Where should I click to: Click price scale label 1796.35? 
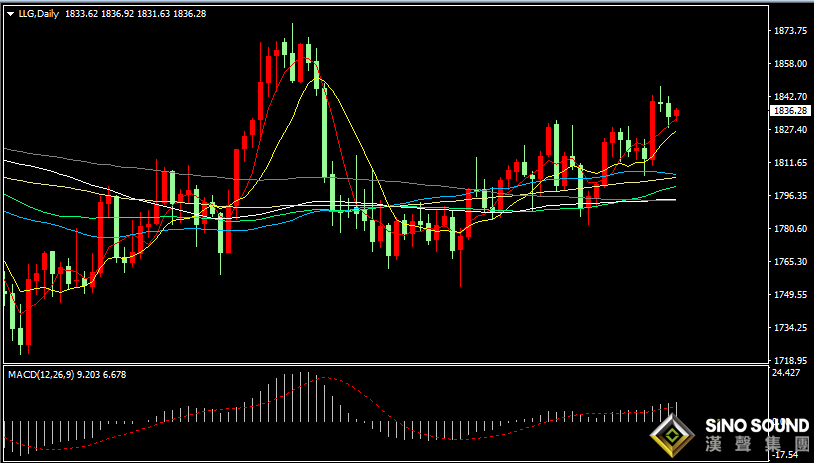(790, 196)
